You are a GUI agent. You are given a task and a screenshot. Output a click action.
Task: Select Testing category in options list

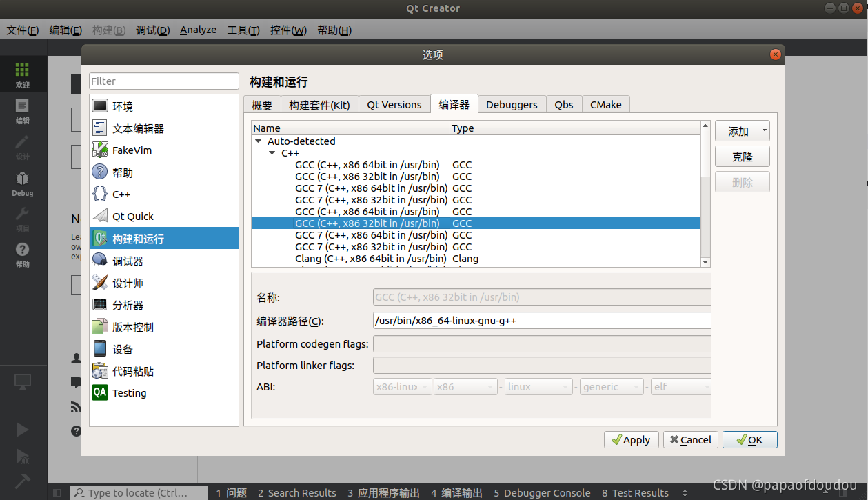point(164,393)
